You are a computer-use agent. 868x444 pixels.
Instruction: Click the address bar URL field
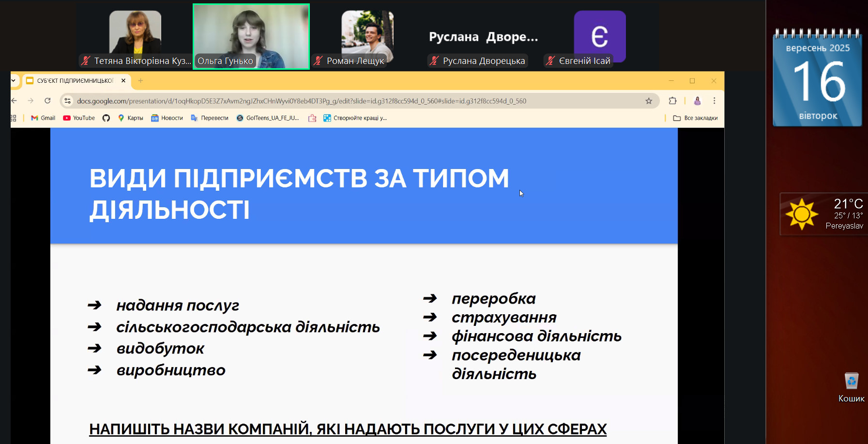(339, 101)
